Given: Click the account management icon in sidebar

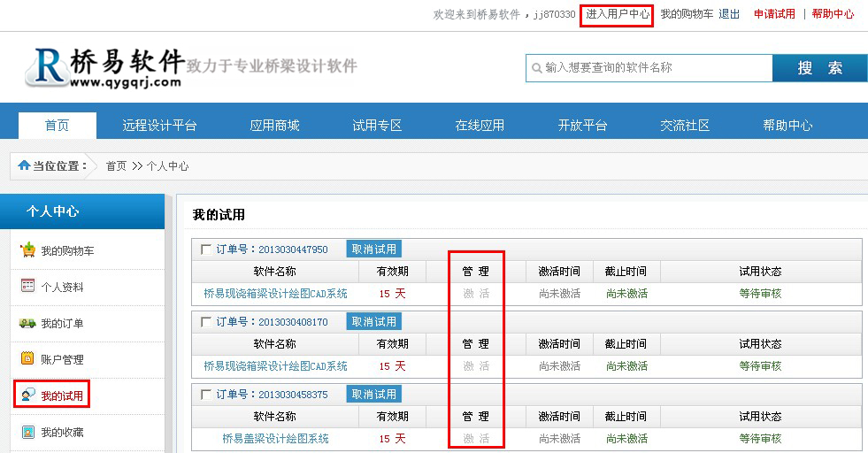Looking at the screenshot, I should 27,359.
